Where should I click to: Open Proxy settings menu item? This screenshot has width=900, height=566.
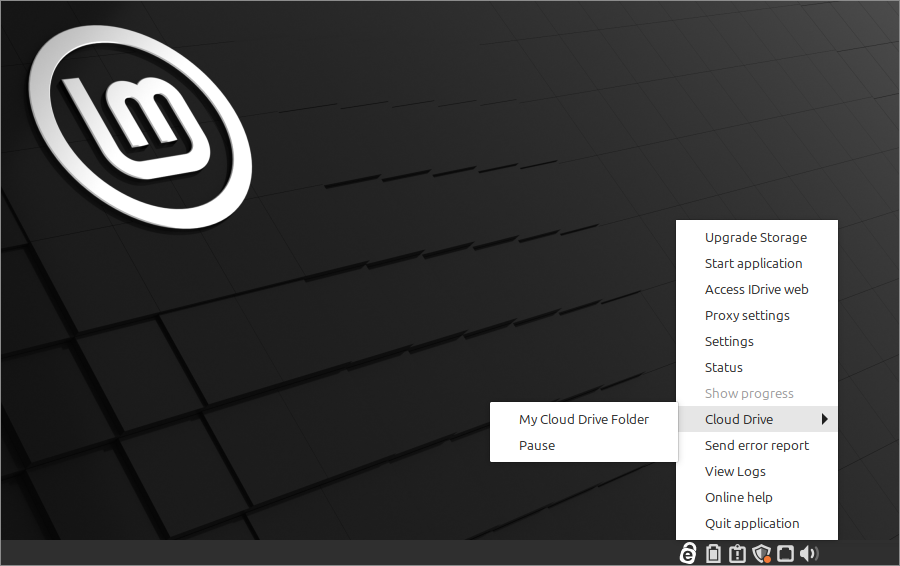coord(757,316)
